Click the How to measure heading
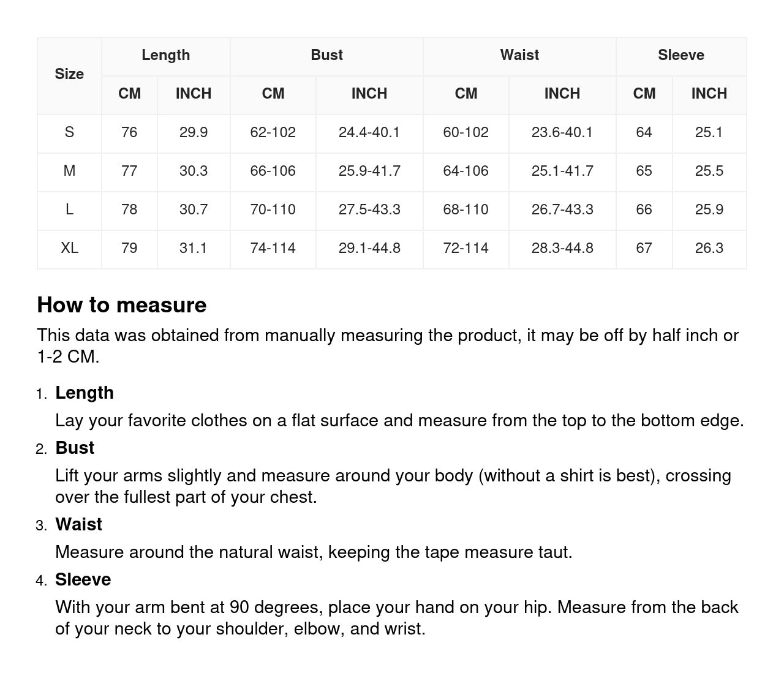This screenshot has width=784, height=678. [x=122, y=305]
